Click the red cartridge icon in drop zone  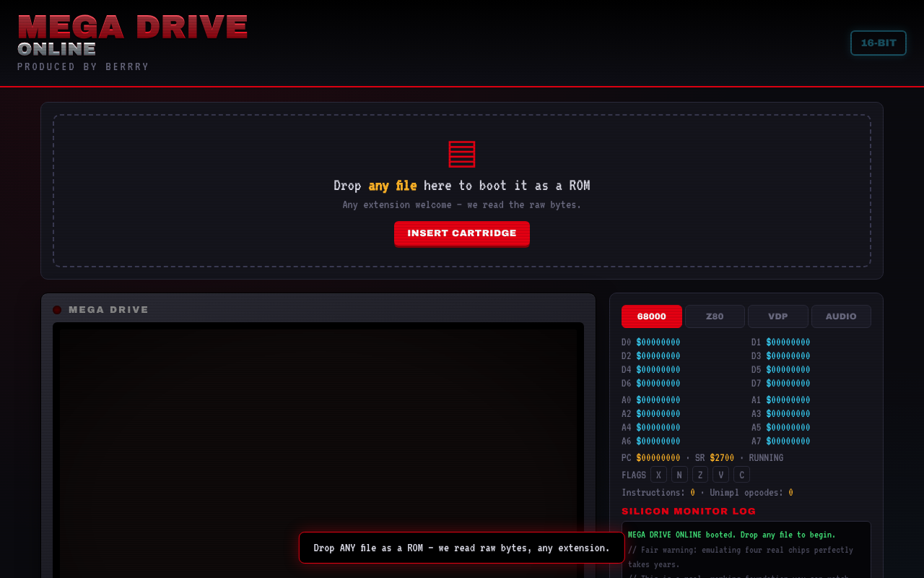[x=462, y=154]
